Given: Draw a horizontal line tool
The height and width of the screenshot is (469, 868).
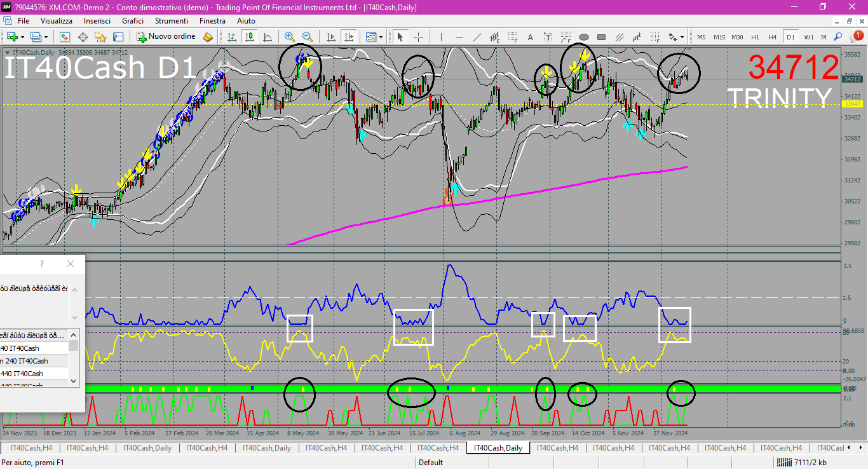Looking at the screenshot, I should pos(459,37).
